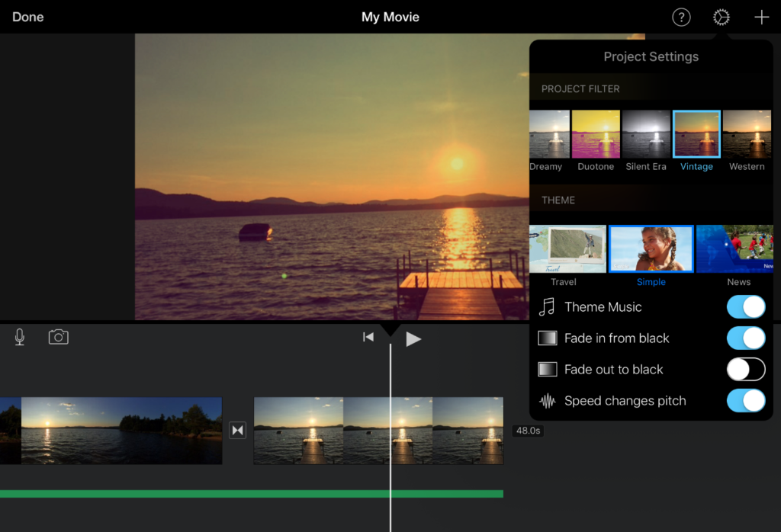Disable Fade in from black switch
The width and height of the screenshot is (781, 532).
pos(746,338)
